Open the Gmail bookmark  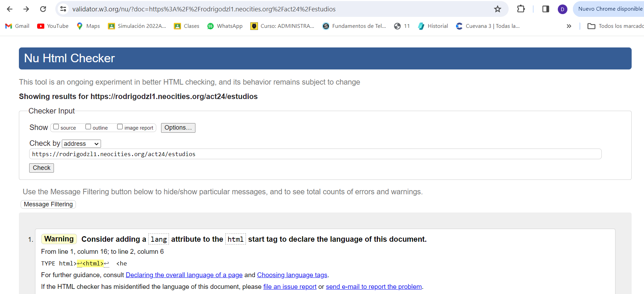[x=18, y=26]
